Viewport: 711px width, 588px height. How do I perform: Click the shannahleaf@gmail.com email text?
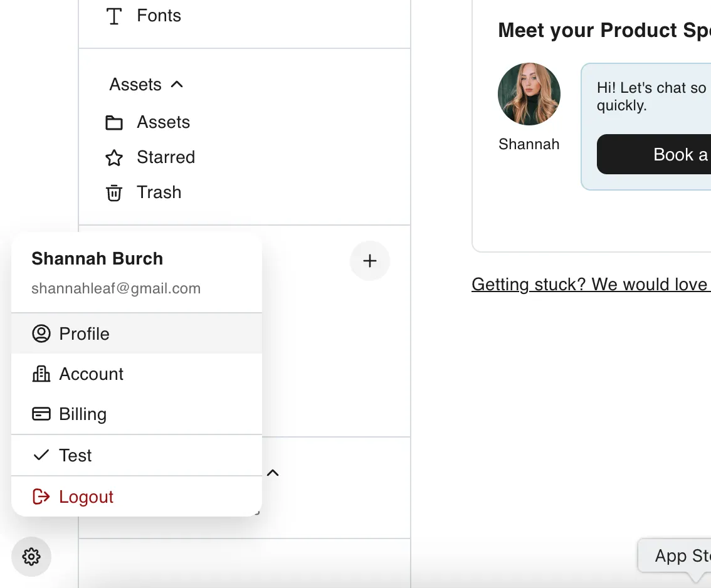point(116,288)
